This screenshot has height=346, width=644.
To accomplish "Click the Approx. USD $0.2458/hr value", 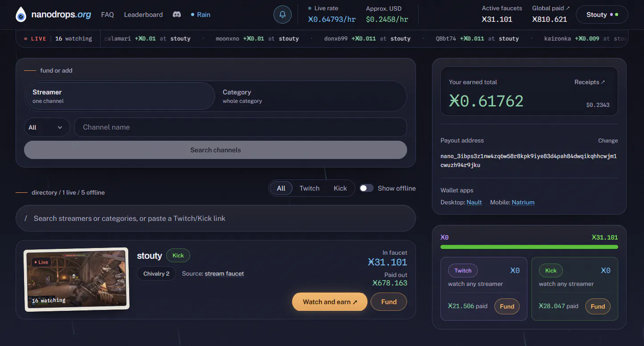I will (387, 19).
